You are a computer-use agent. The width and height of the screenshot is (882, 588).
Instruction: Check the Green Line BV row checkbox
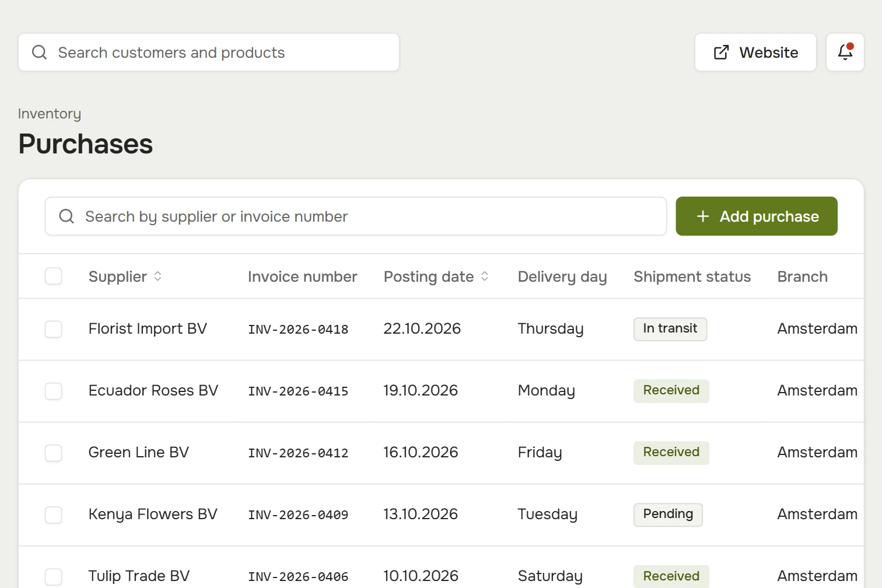pyautogui.click(x=54, y=453)
